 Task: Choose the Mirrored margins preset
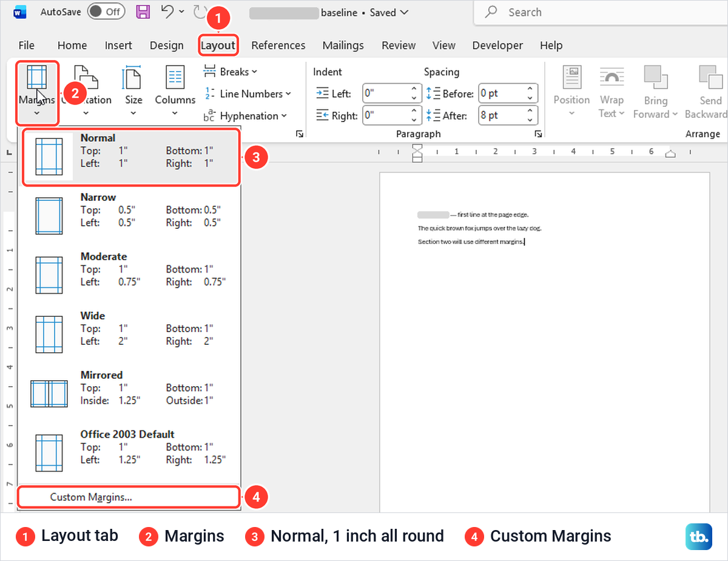click(x=130, y=394)
